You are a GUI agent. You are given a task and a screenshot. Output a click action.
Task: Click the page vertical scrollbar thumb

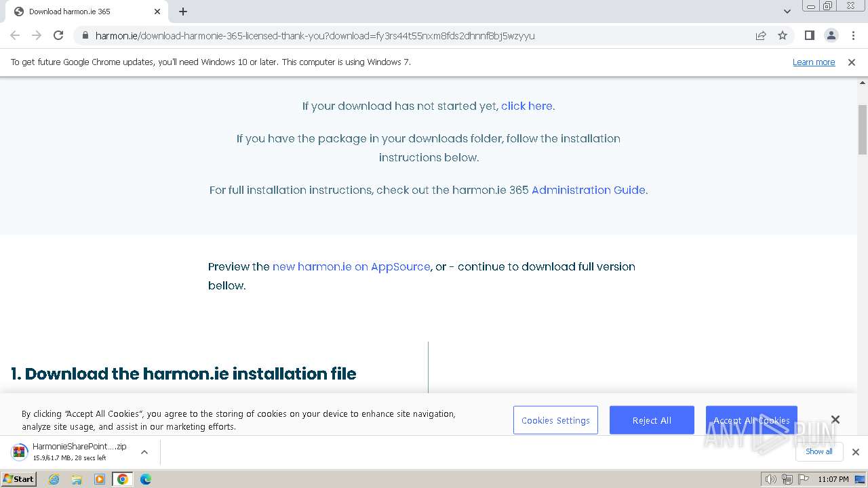[x=863, y=130]
